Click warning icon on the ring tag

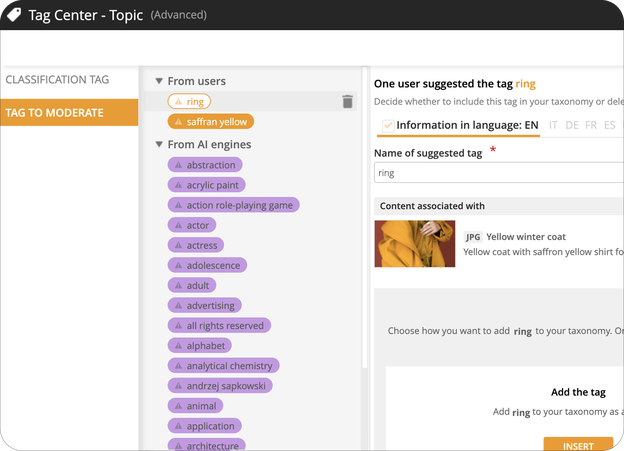click(178, 102)
